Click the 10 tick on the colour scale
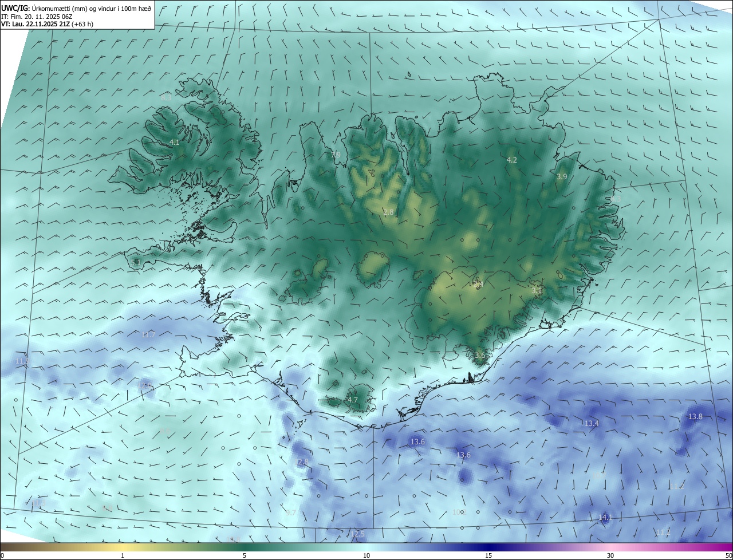Image resolution: width=733 pixels, height=560 pixels. click(366, 555)
